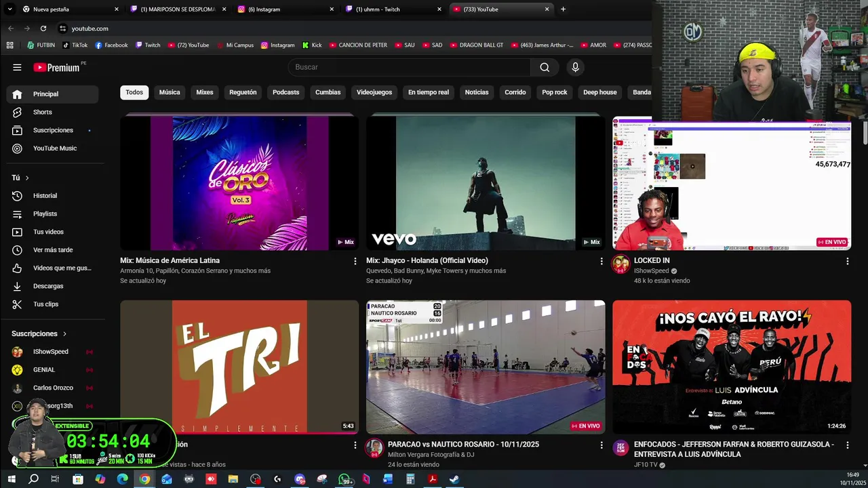This screenshot has width=868, height=488.
Task: Open options menu for El Tri video
Action: click(355, 445)
